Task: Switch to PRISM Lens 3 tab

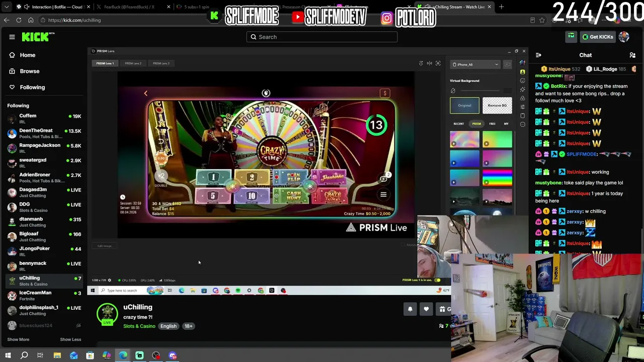Action: tap(161, 63)
